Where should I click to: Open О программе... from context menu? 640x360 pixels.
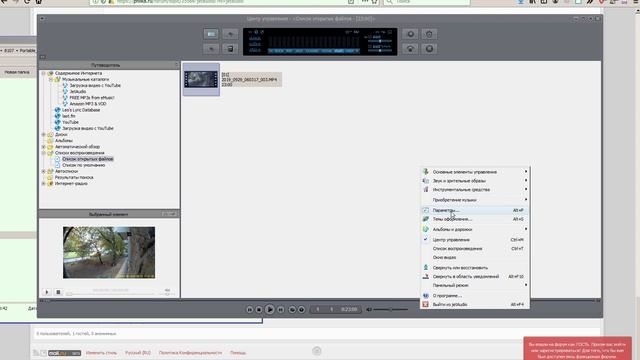coord(475,296)
